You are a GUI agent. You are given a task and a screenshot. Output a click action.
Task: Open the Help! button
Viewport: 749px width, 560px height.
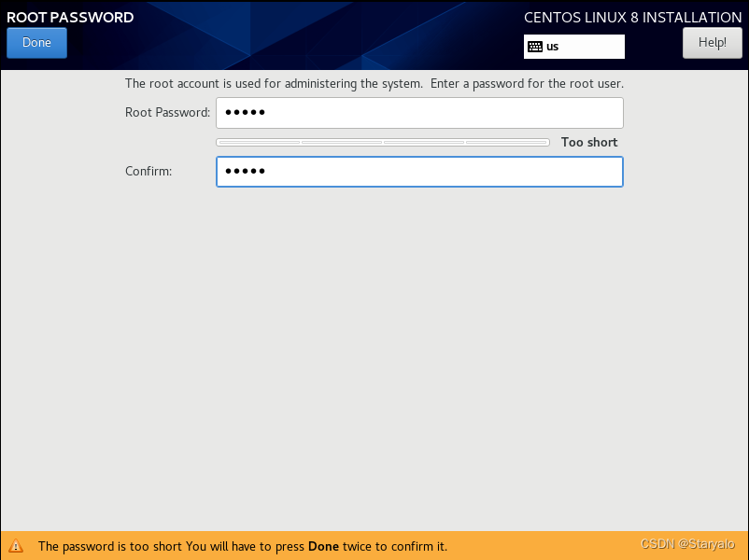[x=713, y=43]
